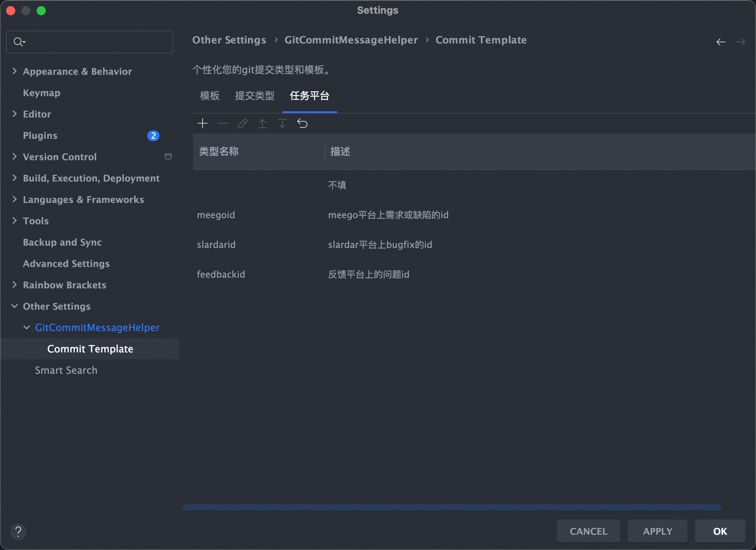Switch to the 提交类型 tab
Image resolution: width=756 pixels, height=550 pixels.
[x=254, y=96]
